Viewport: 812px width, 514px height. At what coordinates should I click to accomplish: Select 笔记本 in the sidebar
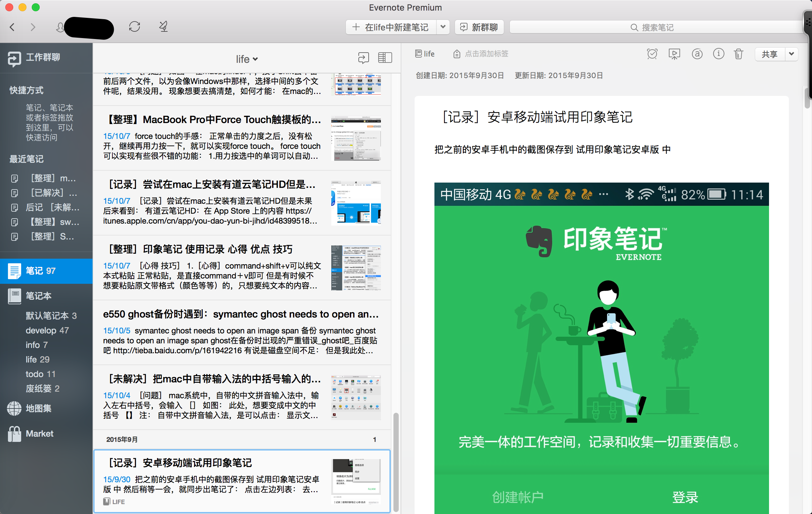pyautogui.click(x=38, y=296)
